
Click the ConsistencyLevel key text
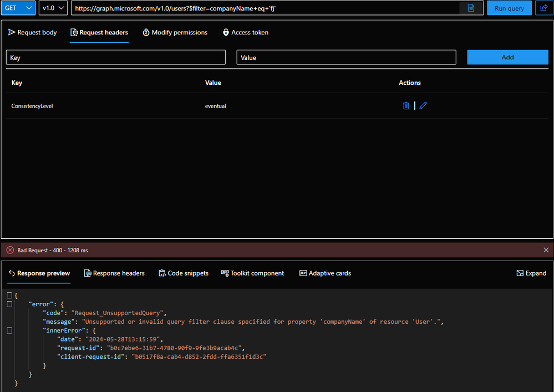(32, 106)
